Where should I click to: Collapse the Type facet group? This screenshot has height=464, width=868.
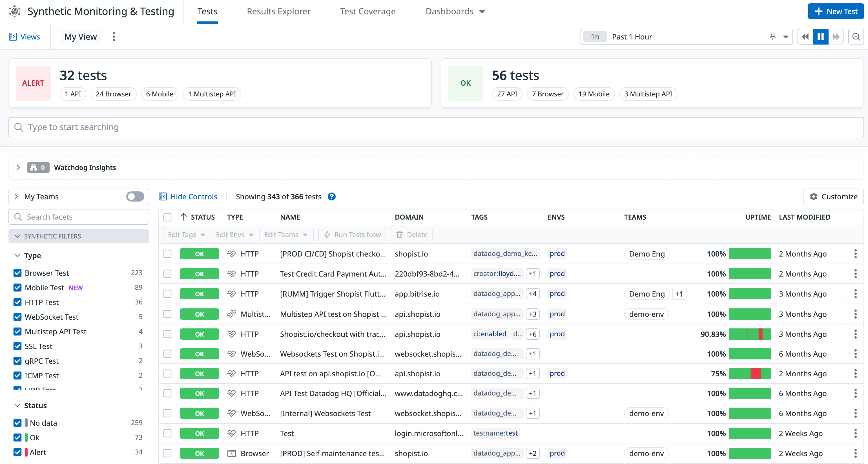(17, 255)
